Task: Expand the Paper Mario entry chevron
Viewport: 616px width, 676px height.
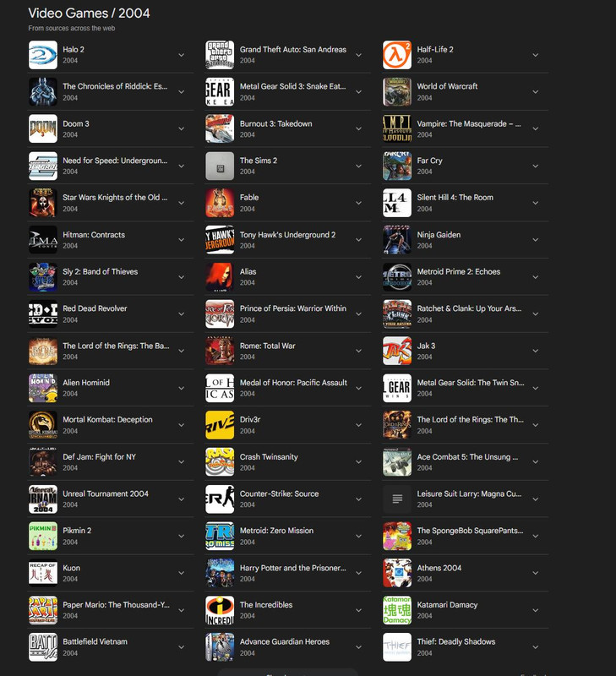Action: click(182, 610)
